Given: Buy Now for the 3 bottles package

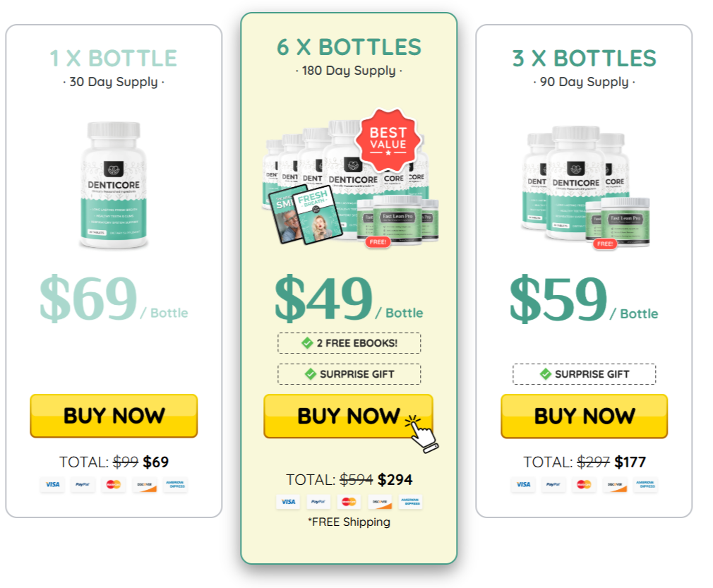Looking at the screenshot, I should click(x=585, y=416).
